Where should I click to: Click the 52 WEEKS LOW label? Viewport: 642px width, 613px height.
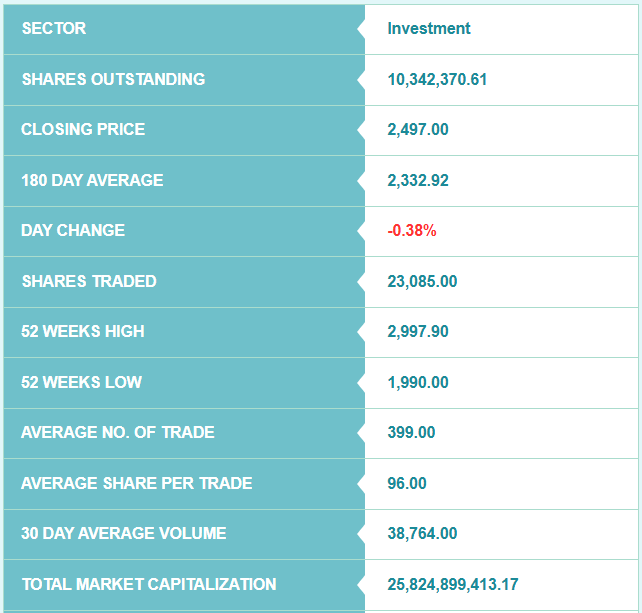tap(81, 382)
